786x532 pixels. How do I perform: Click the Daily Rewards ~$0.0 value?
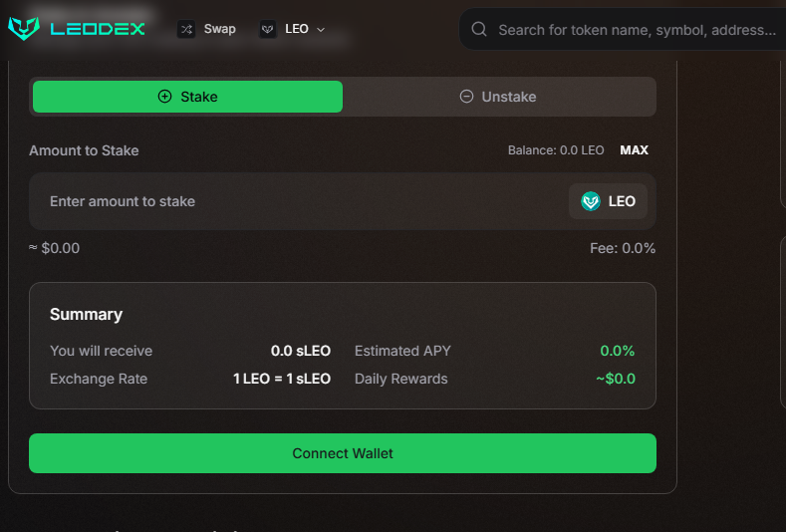pos(616,379)
